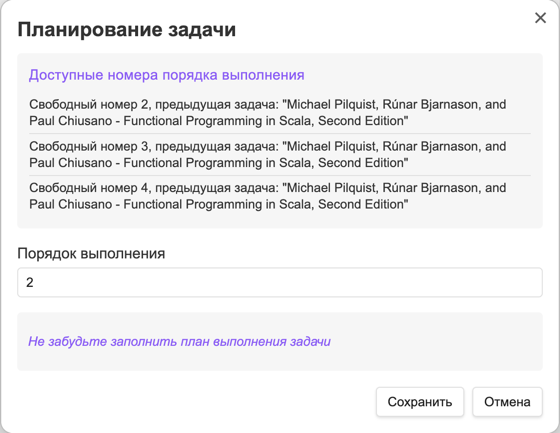
Task: Click the Доступные номера порядка выполнения heading
Action: click(166, 75)
